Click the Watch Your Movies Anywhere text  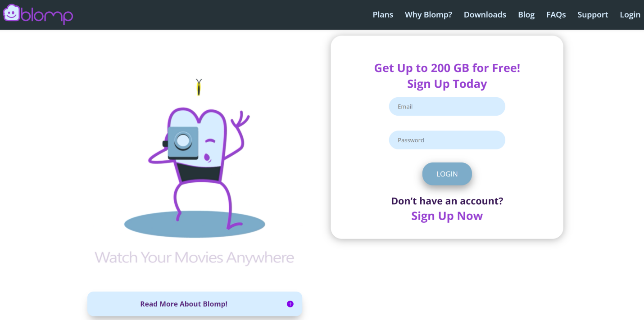(195, 257)
